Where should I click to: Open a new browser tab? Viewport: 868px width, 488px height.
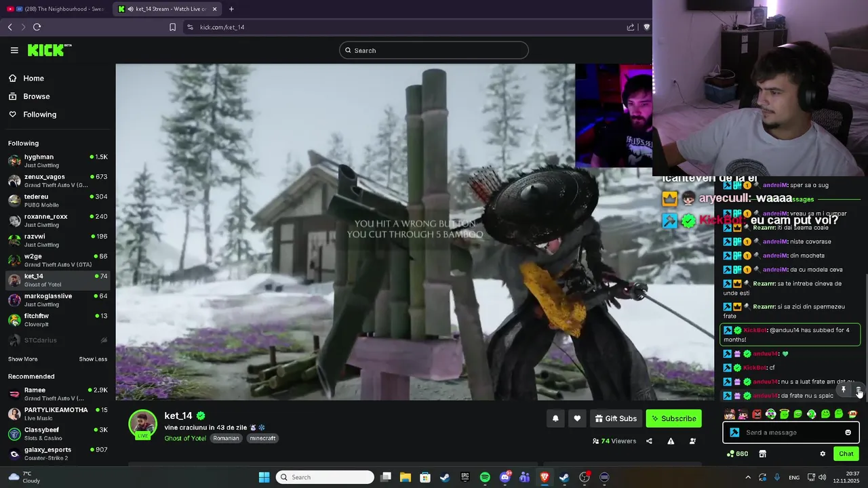[231, 9]
